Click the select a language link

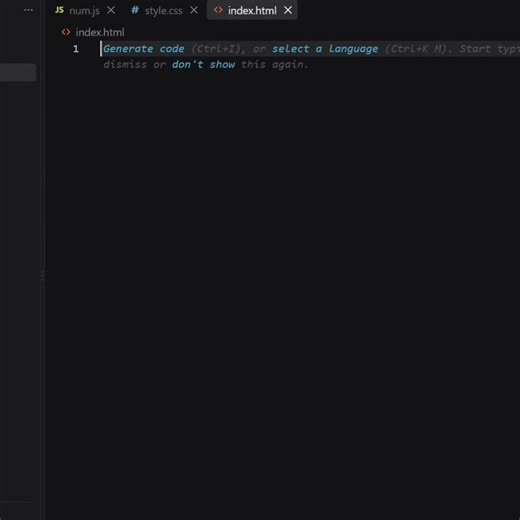coord(325,49)
